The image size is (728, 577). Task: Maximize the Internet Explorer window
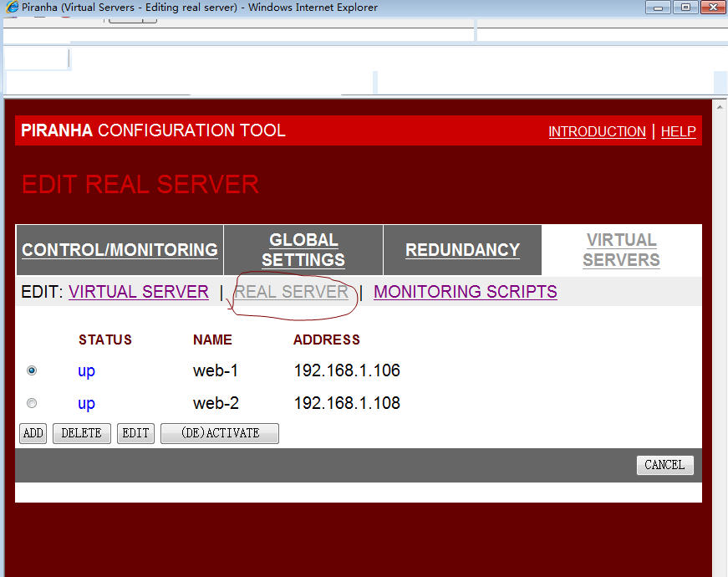click(x=685, y=8)
